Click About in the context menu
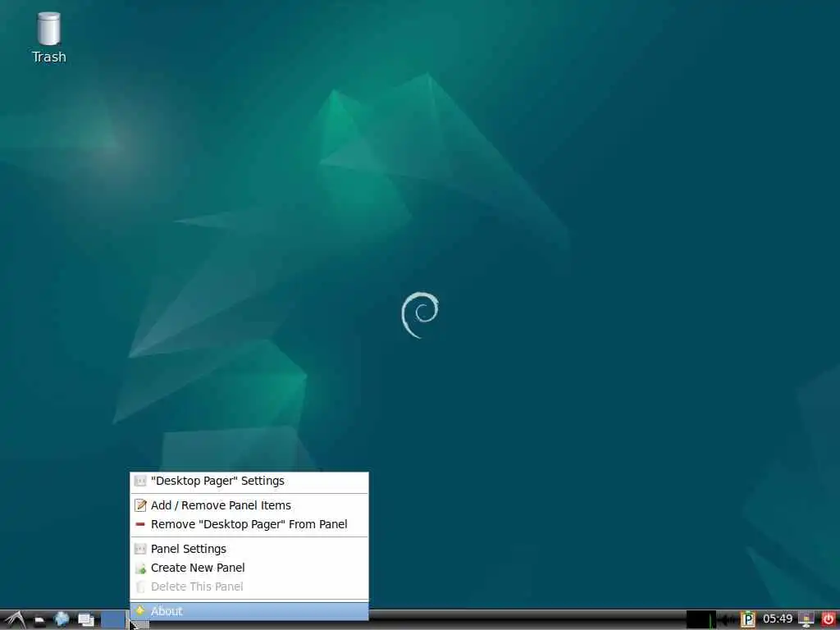Screen dimensions: 840x630 click(x=249, y=611)
